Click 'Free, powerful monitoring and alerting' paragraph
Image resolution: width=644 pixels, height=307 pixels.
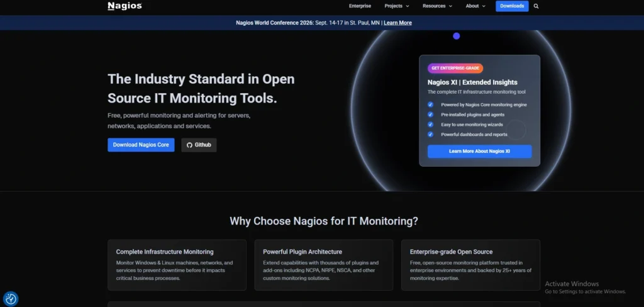(x=179, y=121)
